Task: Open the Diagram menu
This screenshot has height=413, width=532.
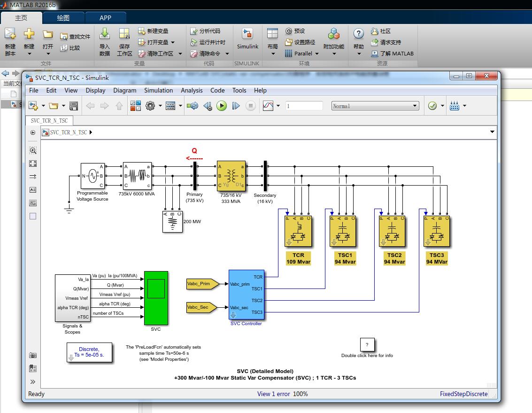Action: pos(125,90)
